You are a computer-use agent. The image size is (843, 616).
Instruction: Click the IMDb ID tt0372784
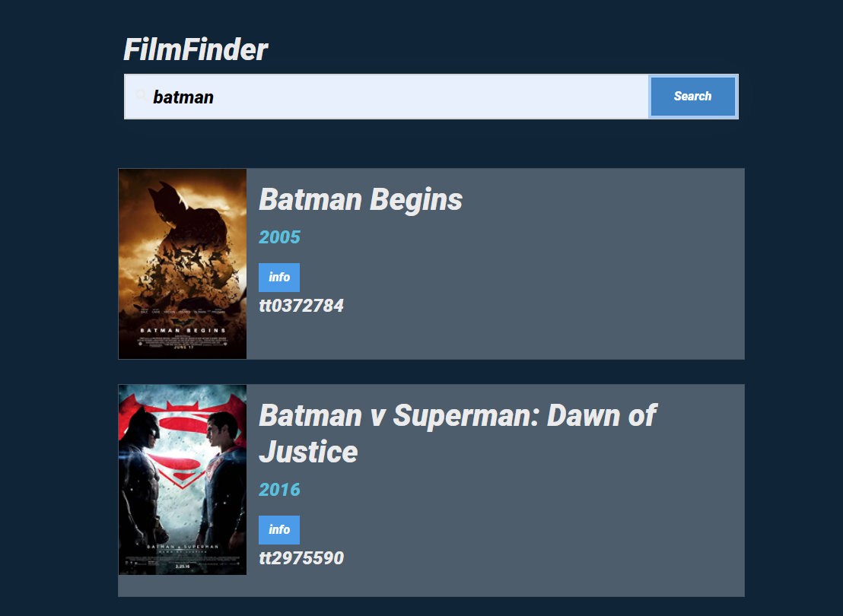coord(301,306)
